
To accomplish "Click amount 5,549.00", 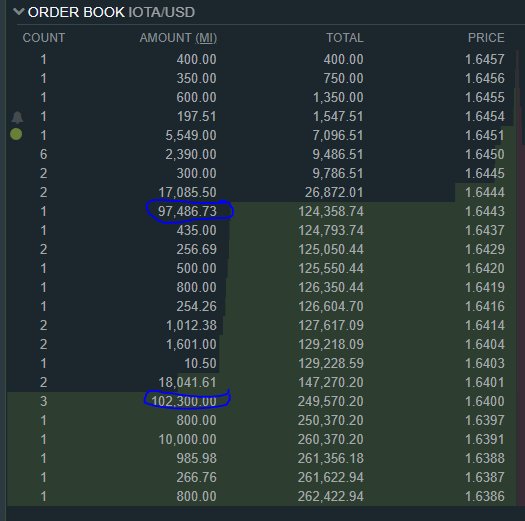I will click(191, 135).
